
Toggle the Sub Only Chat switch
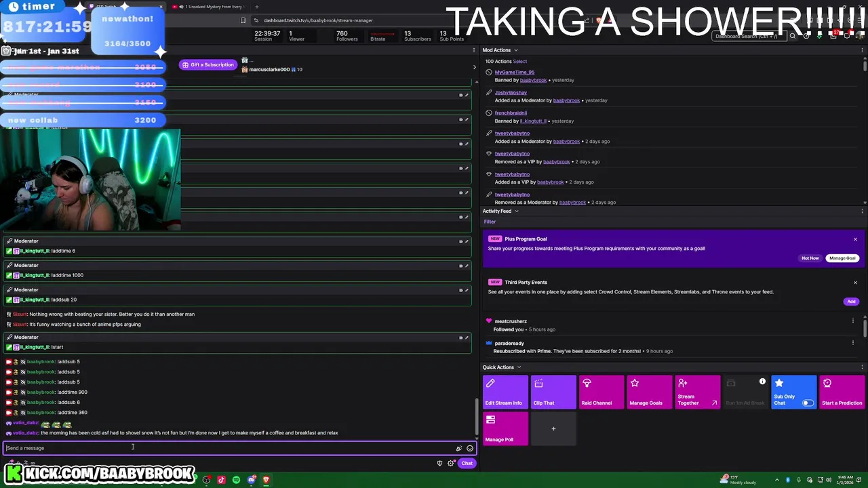(808, 403)
